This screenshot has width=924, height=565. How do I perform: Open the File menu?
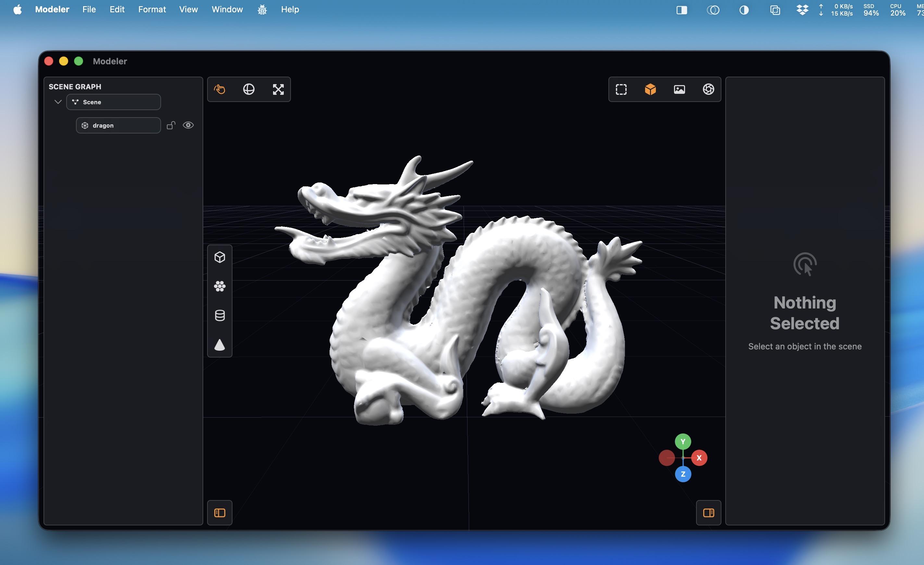point(89,9)
